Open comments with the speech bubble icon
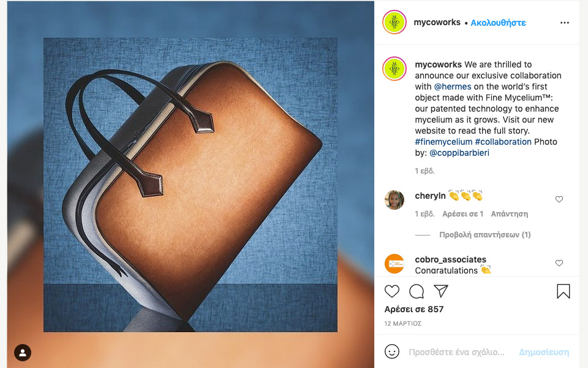 click(417, 291)
